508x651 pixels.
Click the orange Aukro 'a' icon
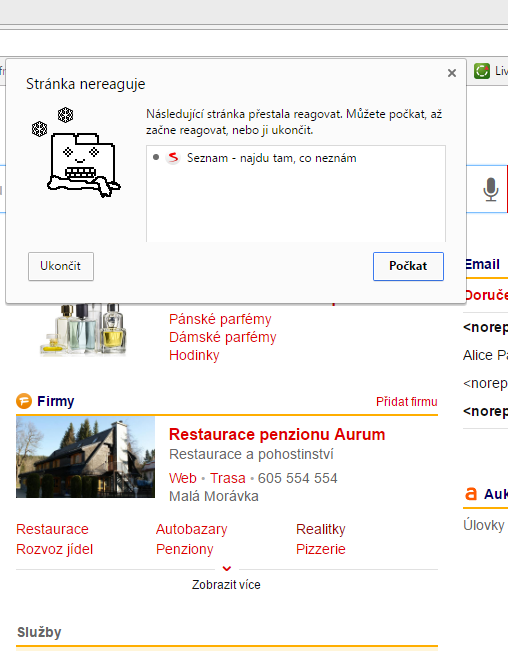tap(471, 494)
